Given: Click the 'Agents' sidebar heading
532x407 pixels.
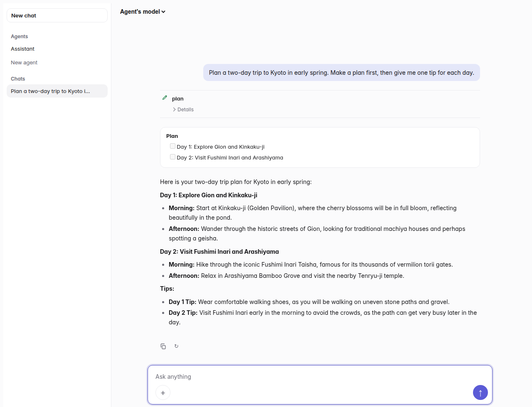Looking at the screenshot, I should coord(20,37).
